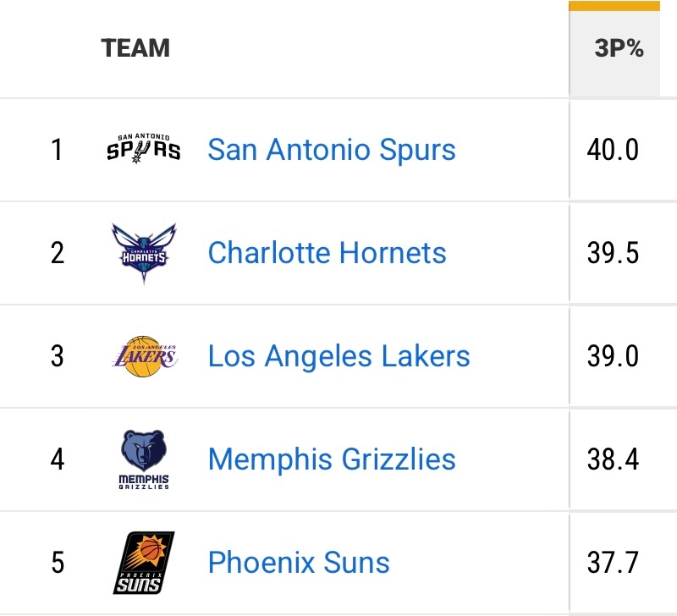This screenshot has height=616, width=677.
Task: Select the Hornets 39.5 percentage cell
Action: [x=613, y=253]
